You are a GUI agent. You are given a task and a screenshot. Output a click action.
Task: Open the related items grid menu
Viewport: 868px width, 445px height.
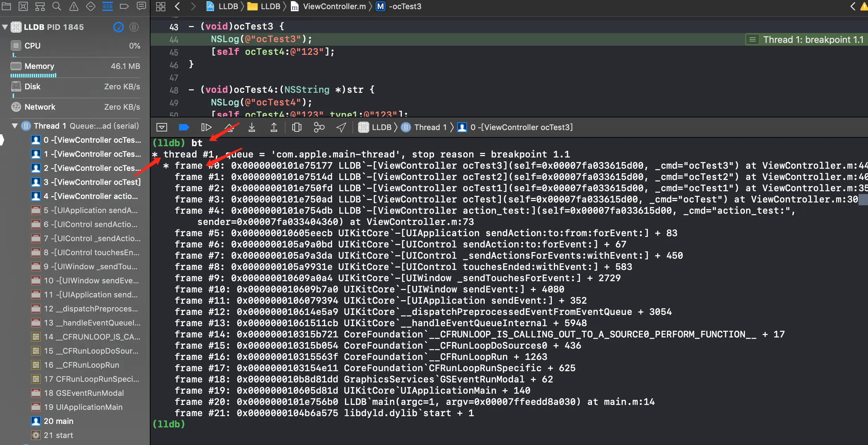point(161,6)
